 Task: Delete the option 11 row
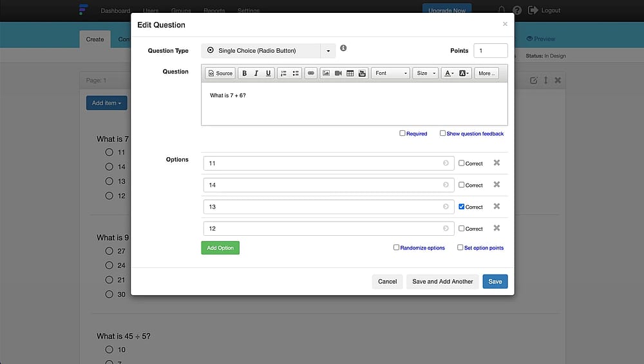497,163
